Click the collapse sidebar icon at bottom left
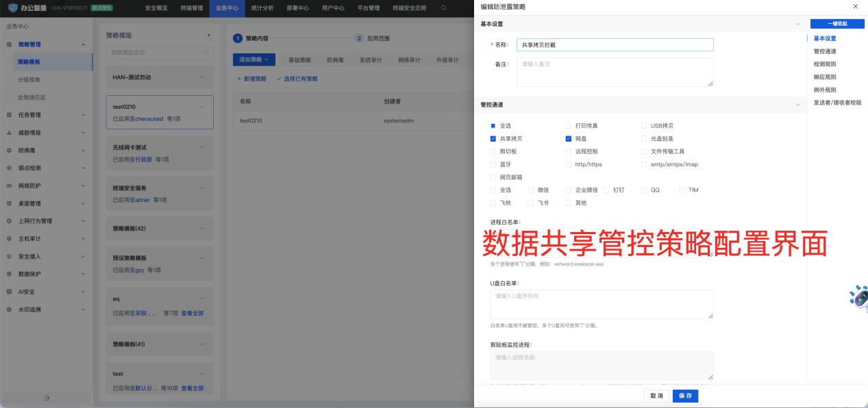This screenshot has width=868, height=408. pos(47,398)
